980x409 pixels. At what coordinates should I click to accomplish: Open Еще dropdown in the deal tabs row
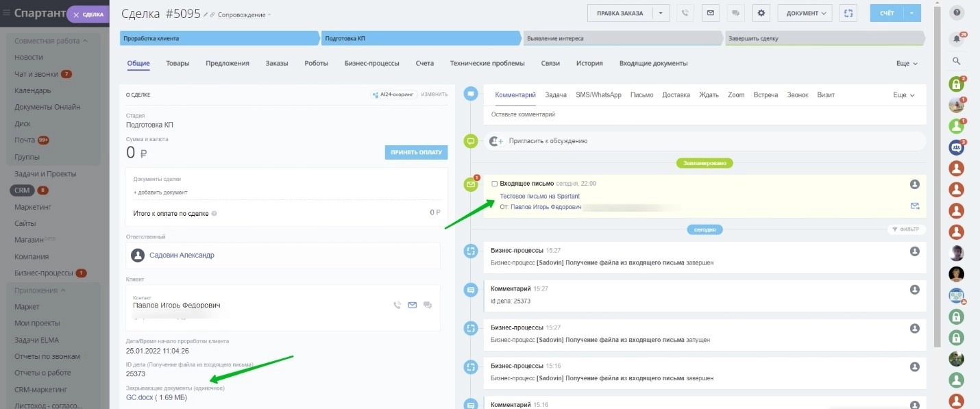pyautogui.click(x=906, y=63)
